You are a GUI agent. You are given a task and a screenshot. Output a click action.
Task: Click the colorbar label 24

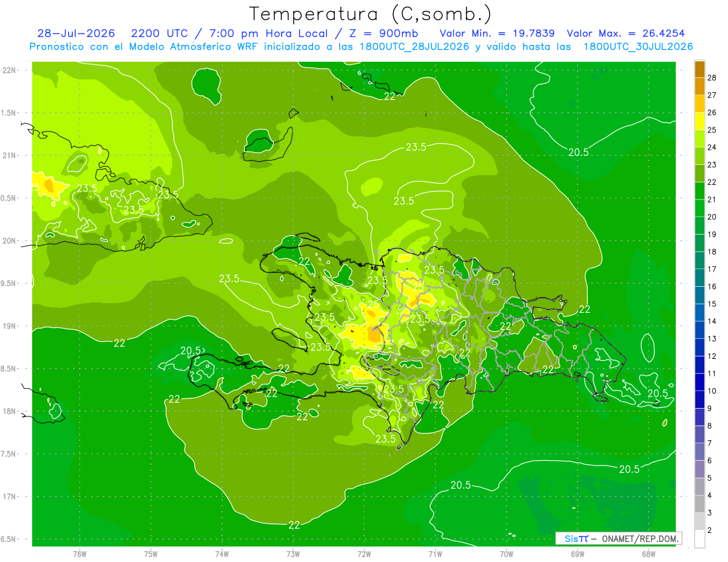click(712, 147)
